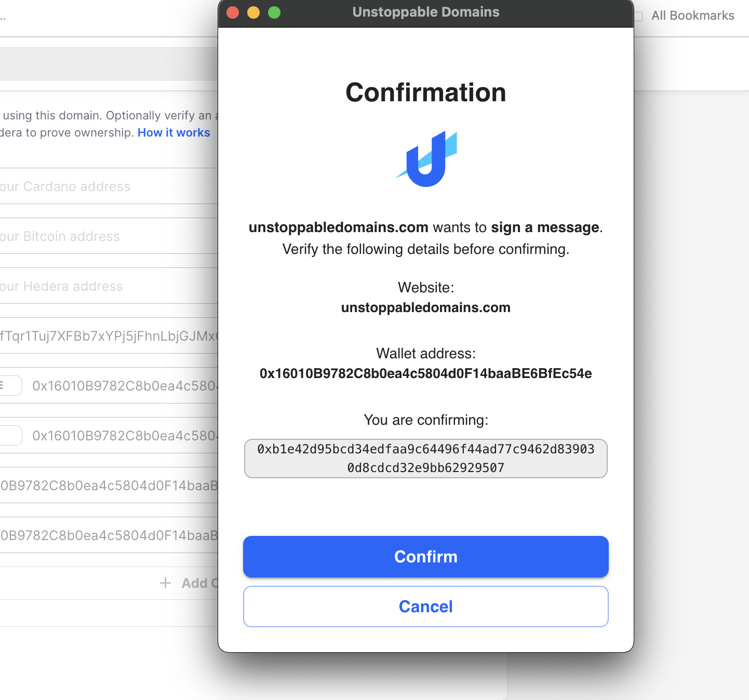The height and width of the screenshot is (700, 749).
Task: Click the Unstoppable Domains U logo
Action: (x=426, y=157)
